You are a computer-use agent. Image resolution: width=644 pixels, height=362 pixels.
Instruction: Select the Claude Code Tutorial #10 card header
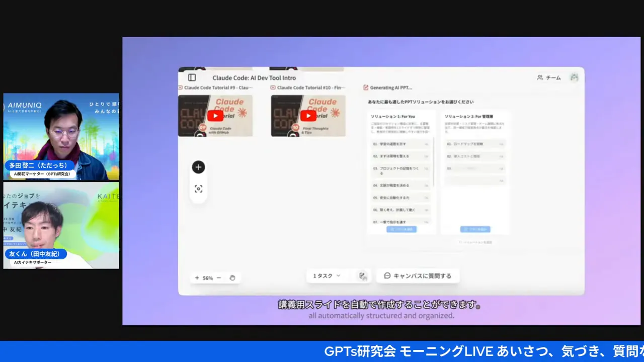coord(308,87)
